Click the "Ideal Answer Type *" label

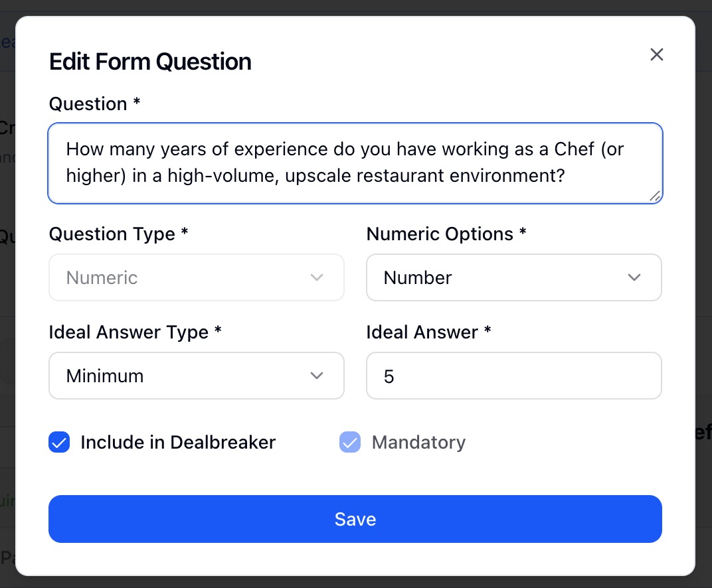[135, 332]
